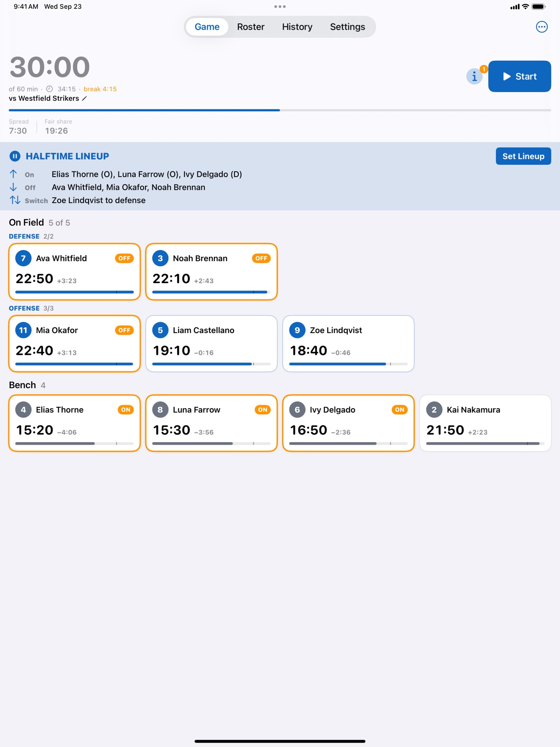Select the Kai Nakamura bench card
Viewport: 560px width, 747px height.
tap(485, 423)
